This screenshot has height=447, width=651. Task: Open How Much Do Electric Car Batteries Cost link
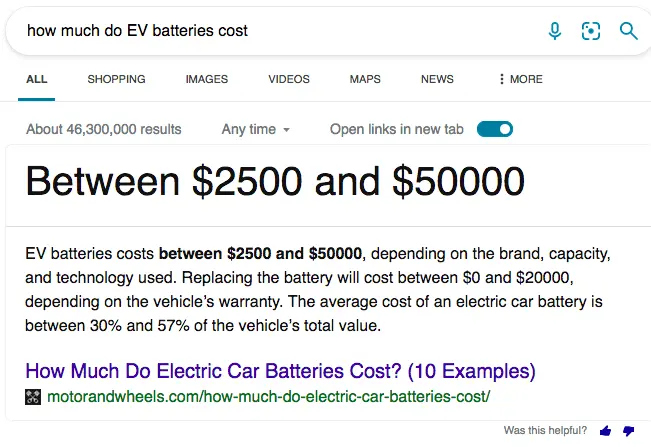pos(280,371)
